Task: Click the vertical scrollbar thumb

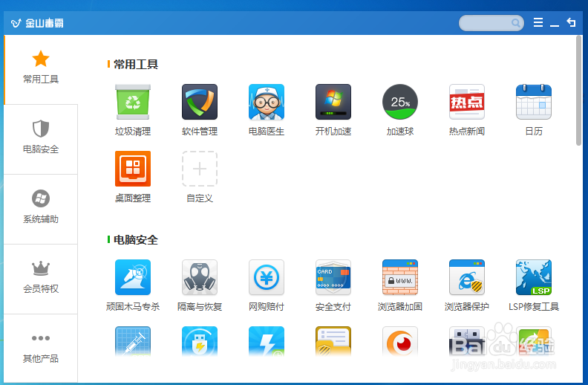Action: [x=578, y=91]
